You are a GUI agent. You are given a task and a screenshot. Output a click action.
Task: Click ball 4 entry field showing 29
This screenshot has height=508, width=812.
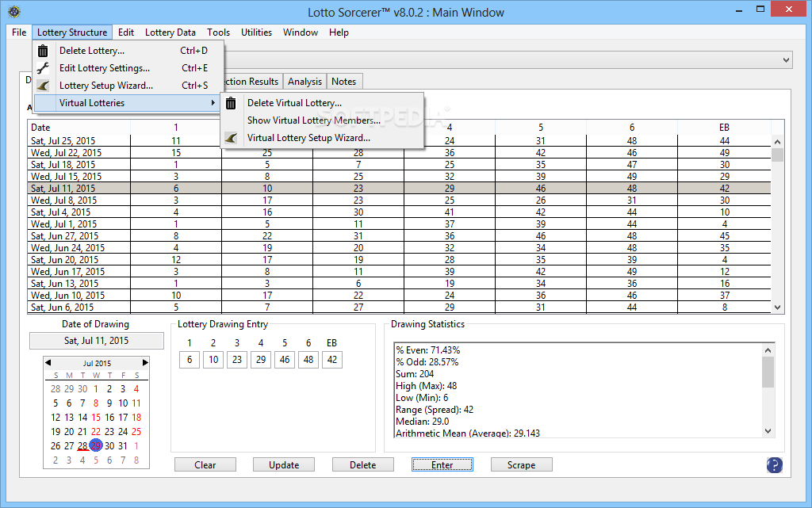click(x=261, y=360)
